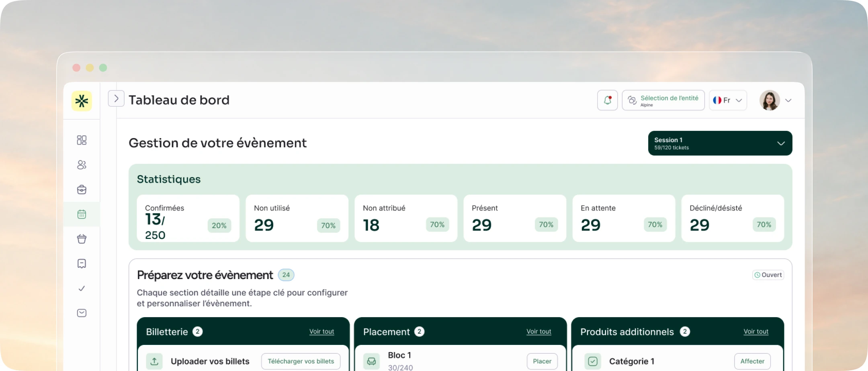Click the upload icon beside Uploader vos billets
Image resolution: width=868 pixels, height=371 pixels.
[154, 361]
